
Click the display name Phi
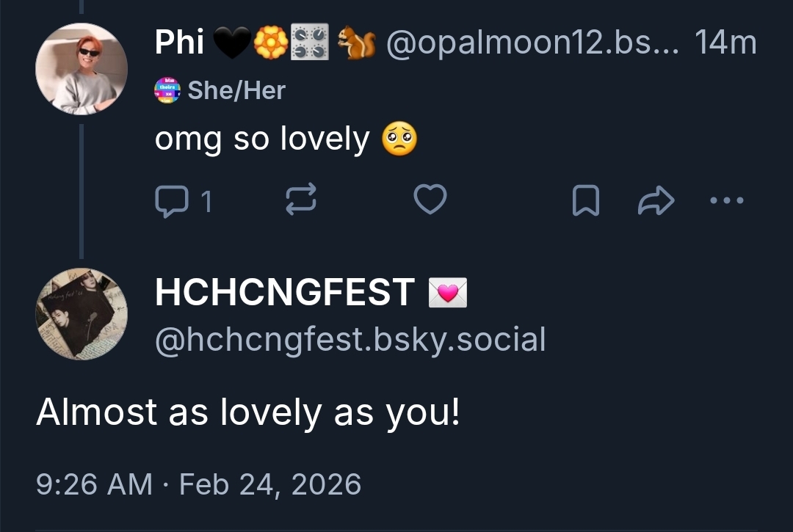[179, 43]
